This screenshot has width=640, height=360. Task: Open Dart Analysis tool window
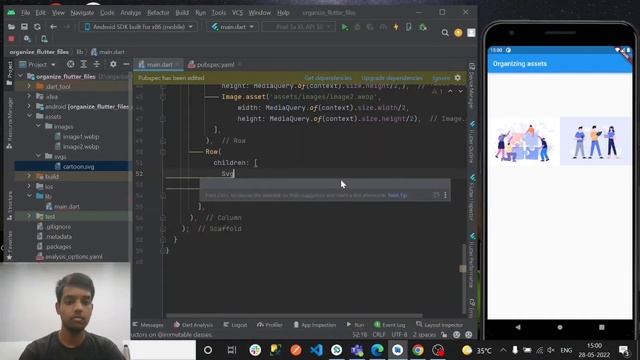(193, 325)
